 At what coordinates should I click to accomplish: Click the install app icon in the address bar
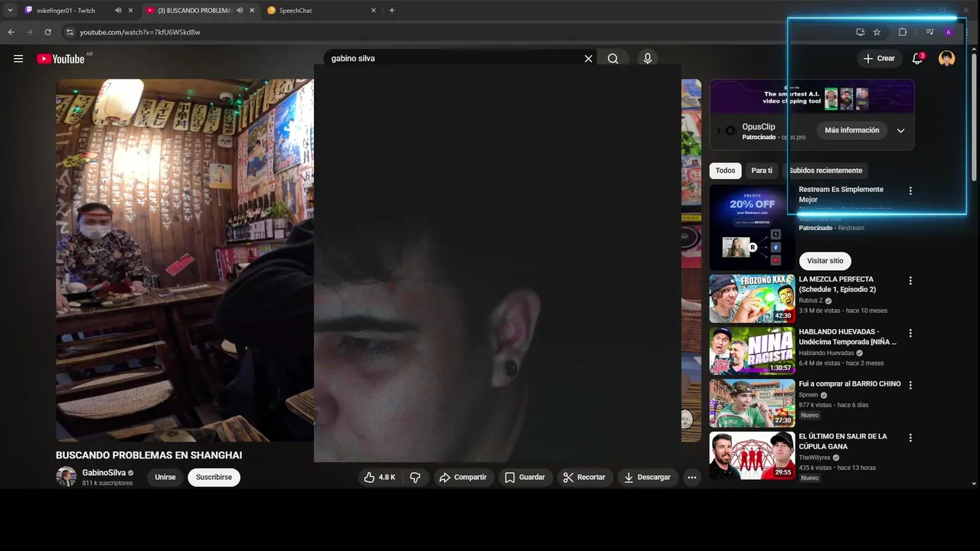pos(860,32)
